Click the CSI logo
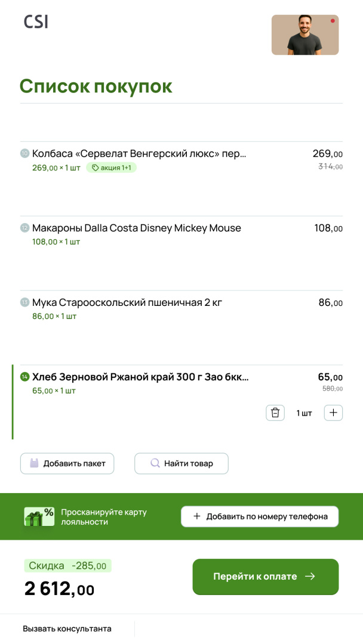Viewport: 363px width, 644px height. pos(36,22)
